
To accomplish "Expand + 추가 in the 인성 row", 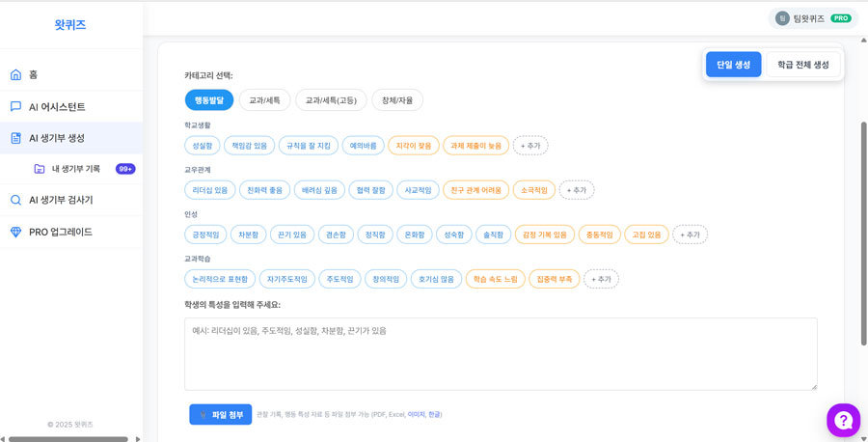I will coord(690,235).
